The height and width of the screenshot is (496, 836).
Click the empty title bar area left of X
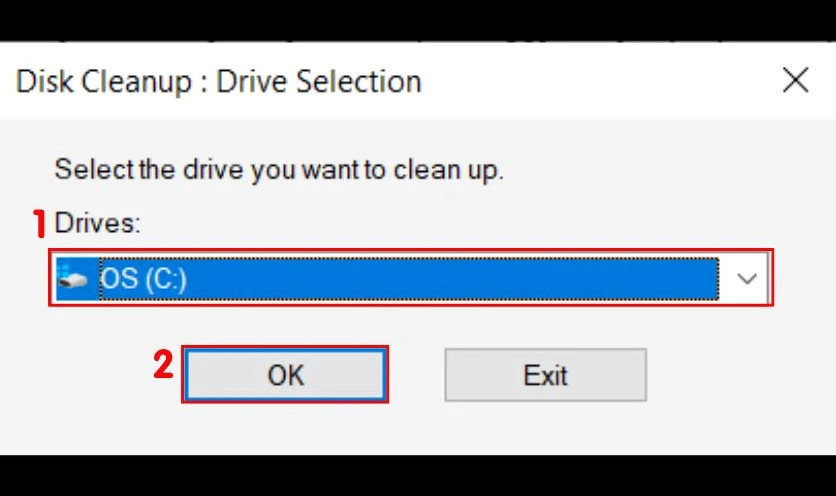tap(600, 81)
